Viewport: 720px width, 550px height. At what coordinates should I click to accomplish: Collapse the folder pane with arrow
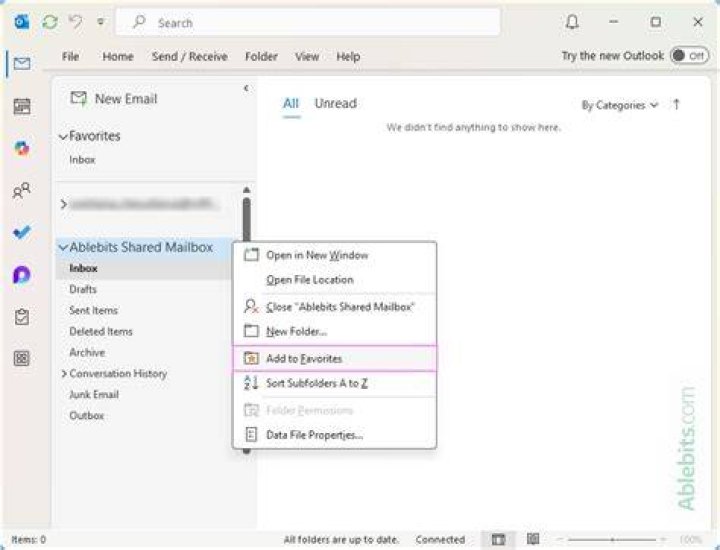246,88
